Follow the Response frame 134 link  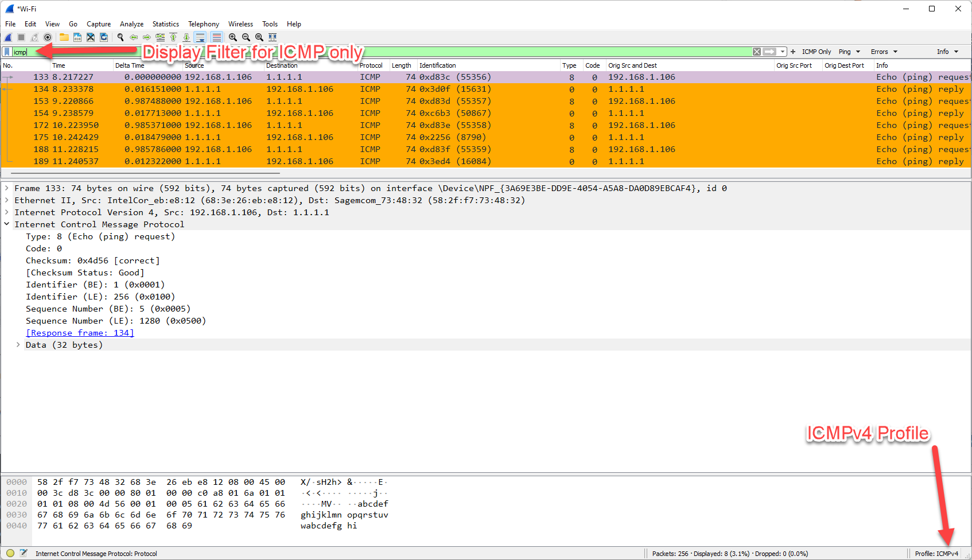click(x=80, y=332)
